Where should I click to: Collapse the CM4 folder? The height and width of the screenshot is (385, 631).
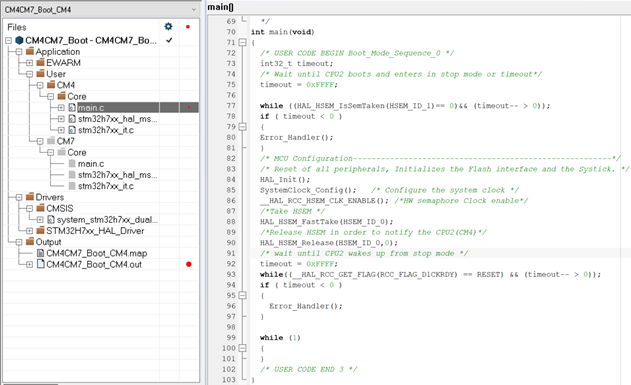tap(40, 86)
